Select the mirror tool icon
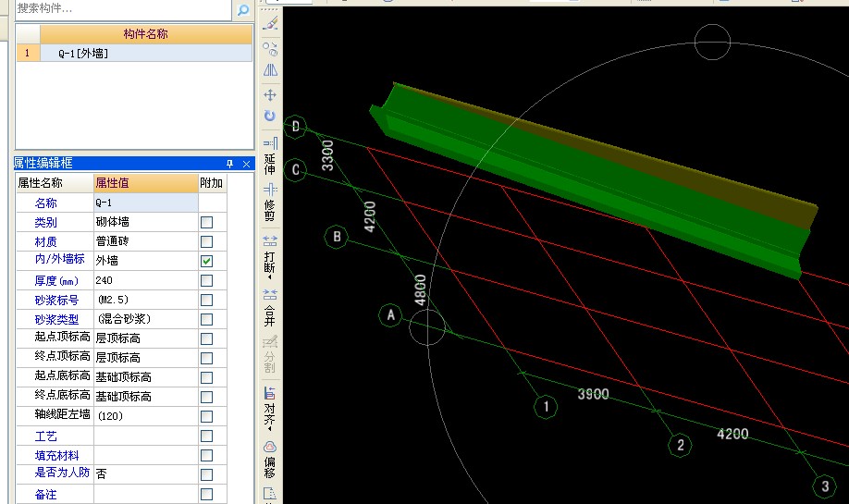 (x=270, y=70)
